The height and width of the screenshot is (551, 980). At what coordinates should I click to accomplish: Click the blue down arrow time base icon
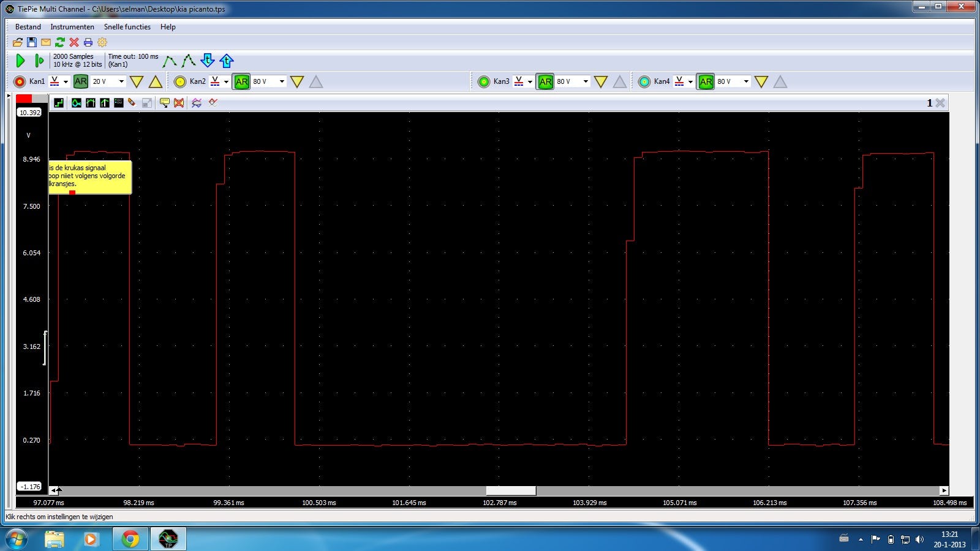tap(208, 61)
